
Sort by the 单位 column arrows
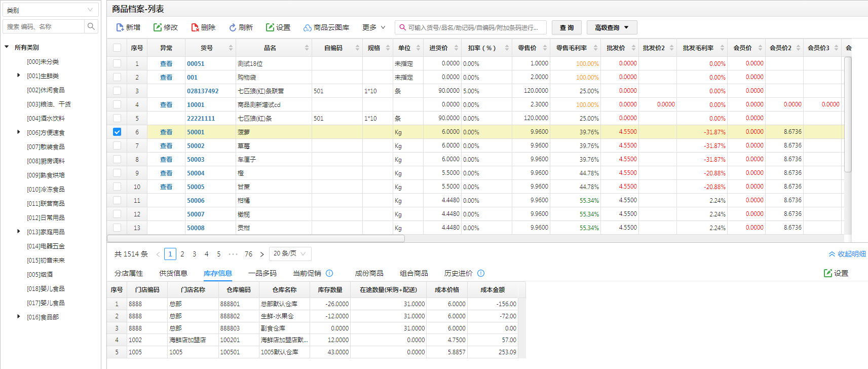click(418, 48)
